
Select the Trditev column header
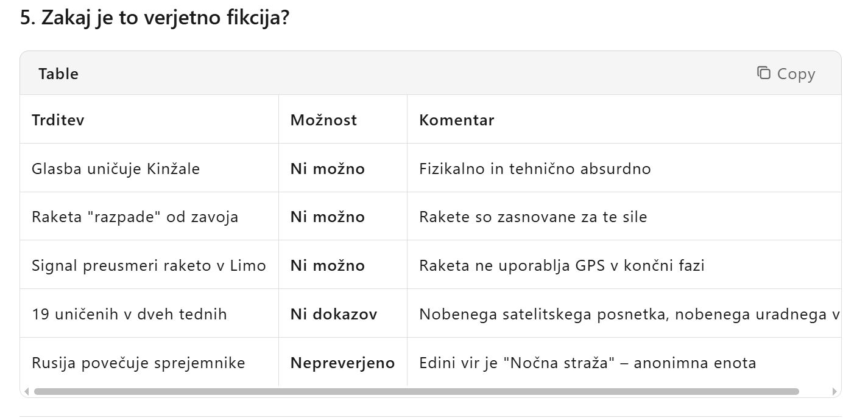(x=58, y=120)
